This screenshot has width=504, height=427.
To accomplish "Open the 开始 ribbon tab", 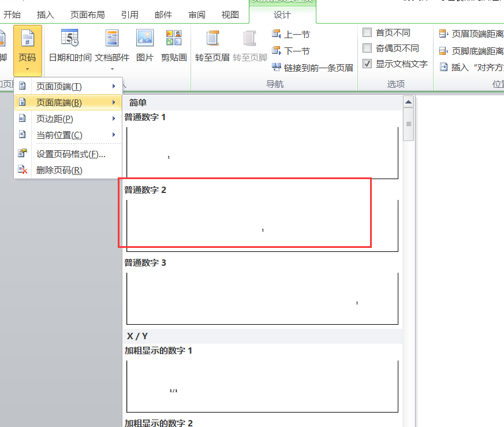I will pyautogui.click(x=12, y=15).
